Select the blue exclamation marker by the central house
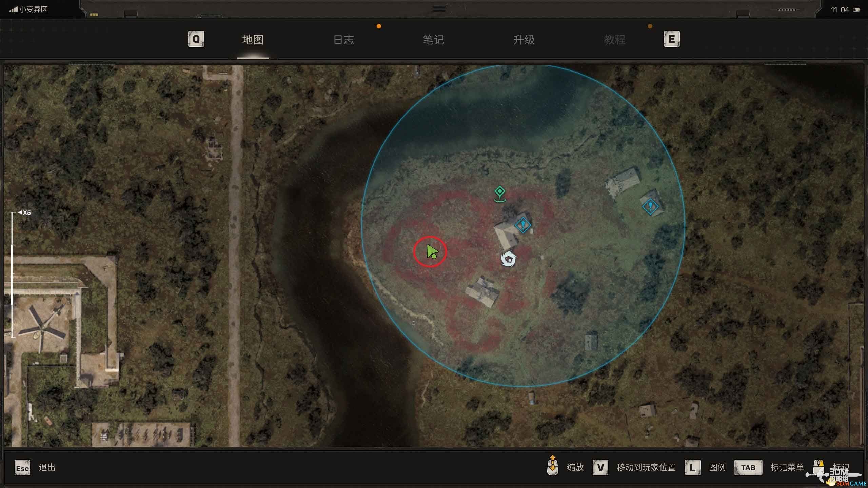 coord(523,225)
